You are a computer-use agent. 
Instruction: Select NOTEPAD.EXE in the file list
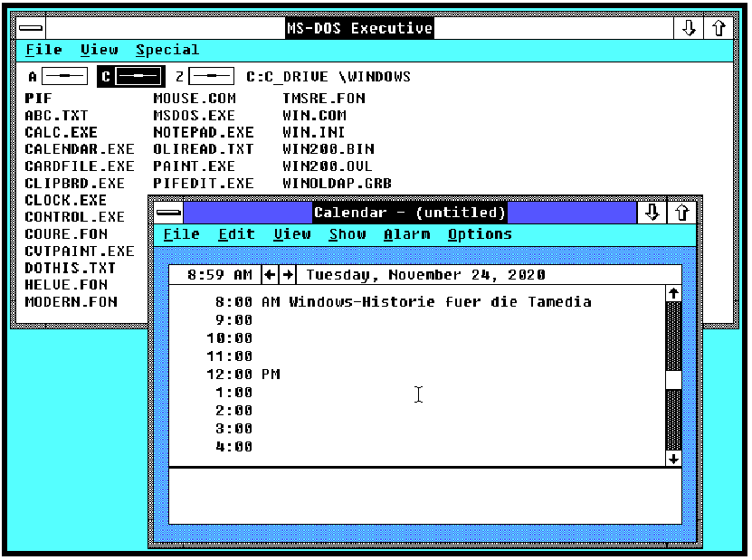[x=204, y=132]
